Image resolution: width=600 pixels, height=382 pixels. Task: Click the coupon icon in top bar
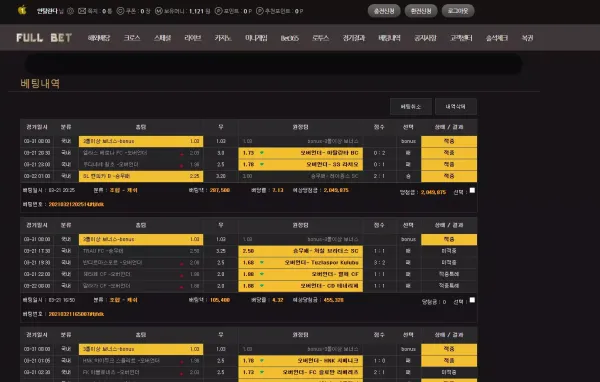(120, 11)
